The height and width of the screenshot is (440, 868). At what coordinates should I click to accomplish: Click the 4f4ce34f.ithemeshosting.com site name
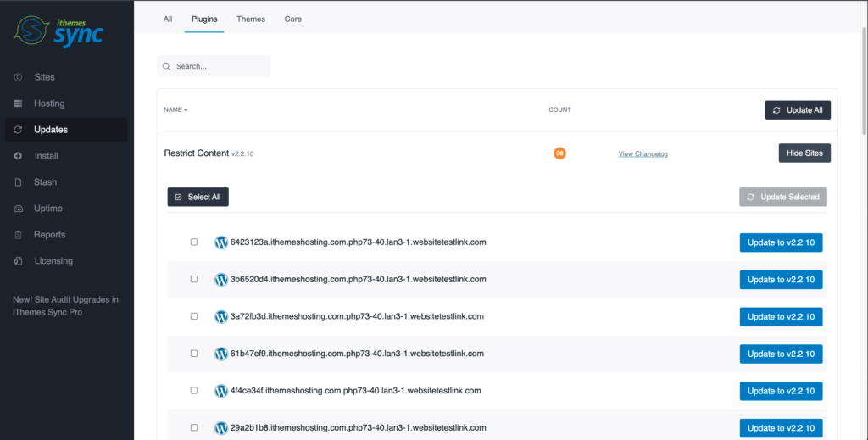(x=355, y=390)
